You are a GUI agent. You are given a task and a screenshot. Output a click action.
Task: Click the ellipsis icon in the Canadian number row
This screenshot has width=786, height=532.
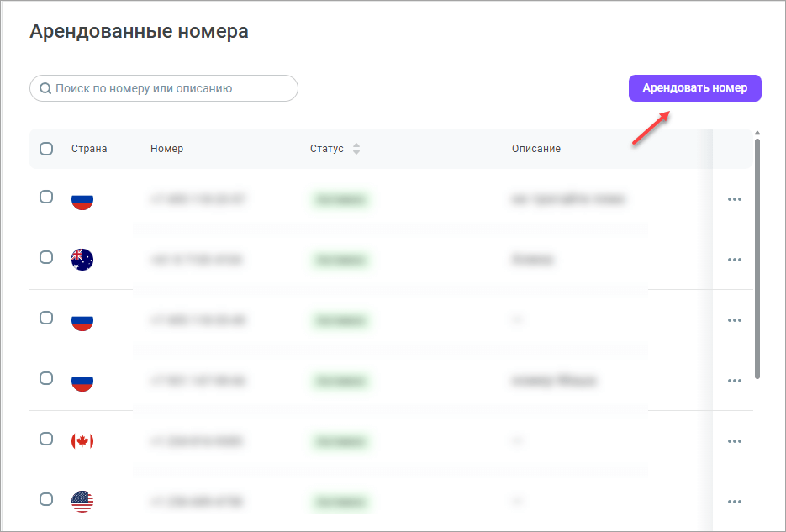[735, 440]
